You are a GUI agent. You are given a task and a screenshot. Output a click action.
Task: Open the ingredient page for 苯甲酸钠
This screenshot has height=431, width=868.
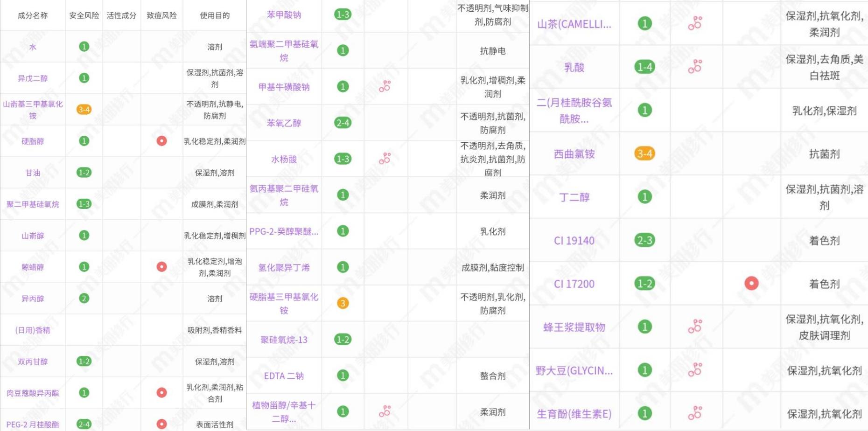(284, 15)
